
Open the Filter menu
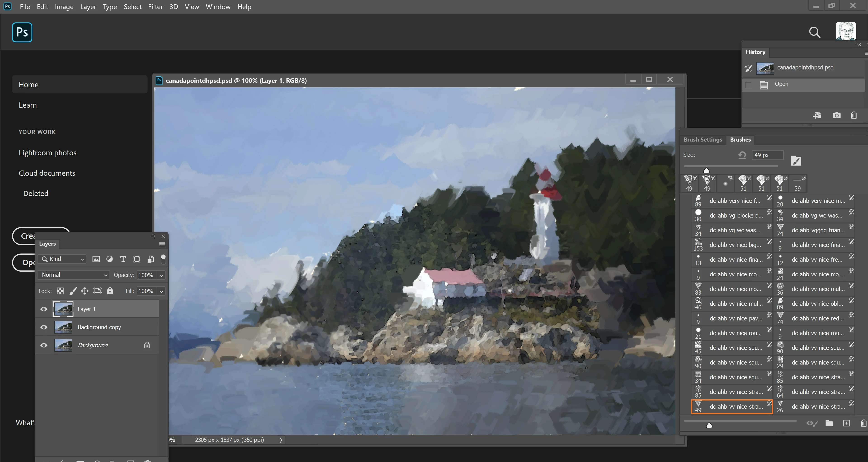click(x=155, y=7)
